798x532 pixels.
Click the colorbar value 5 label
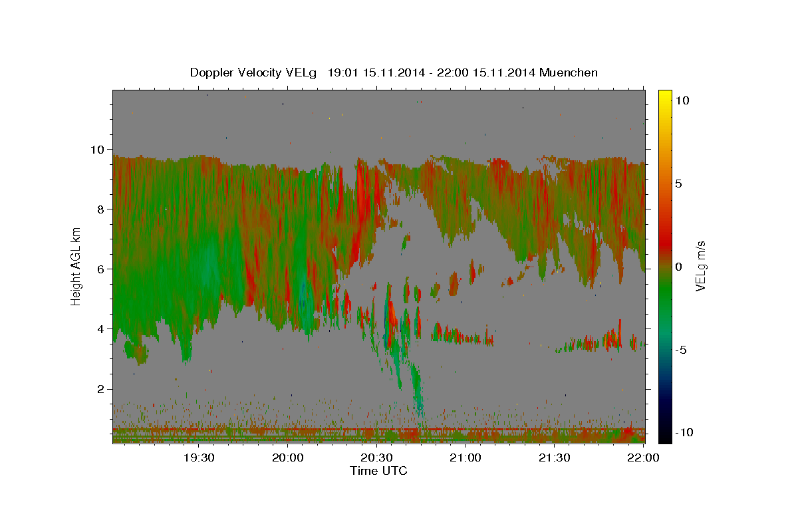679,184
